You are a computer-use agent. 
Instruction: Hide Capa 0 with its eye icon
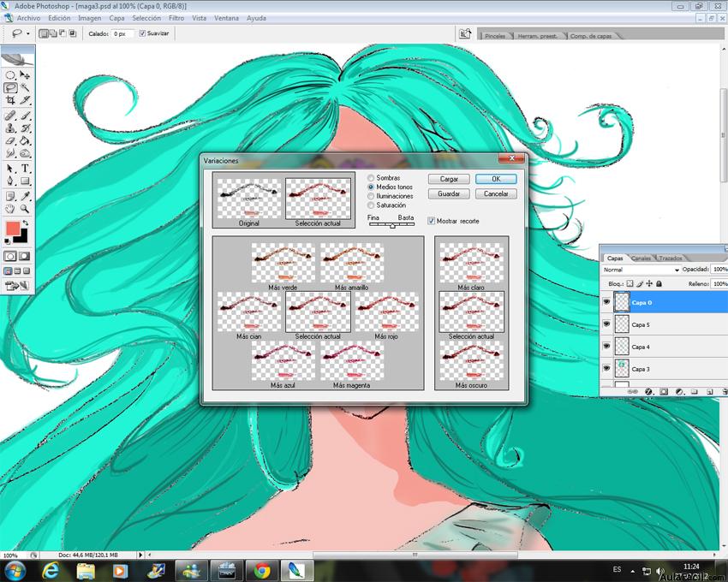tap(606, 302)
